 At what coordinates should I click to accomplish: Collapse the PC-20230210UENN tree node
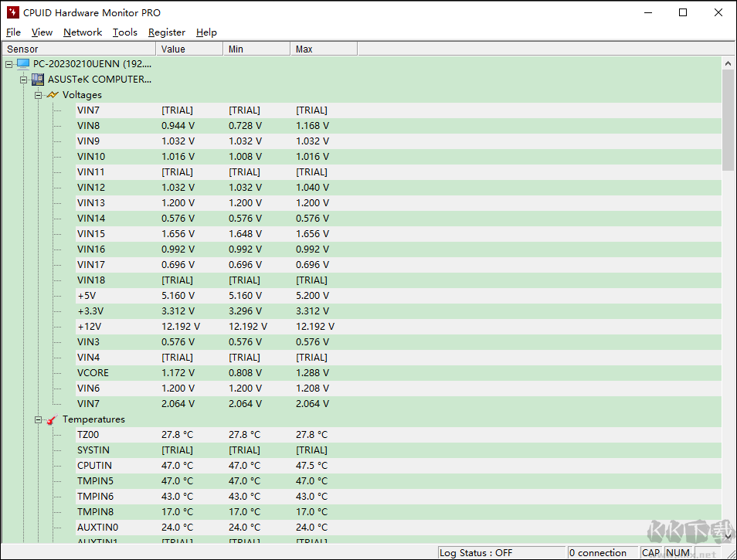[x=8, y=64]
